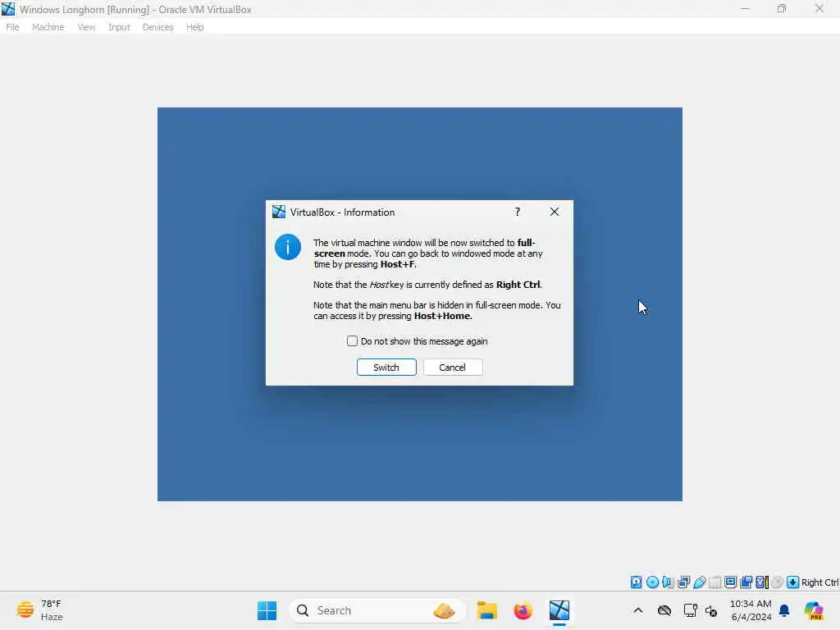Click the optical disc status icon

coord(652,582)
